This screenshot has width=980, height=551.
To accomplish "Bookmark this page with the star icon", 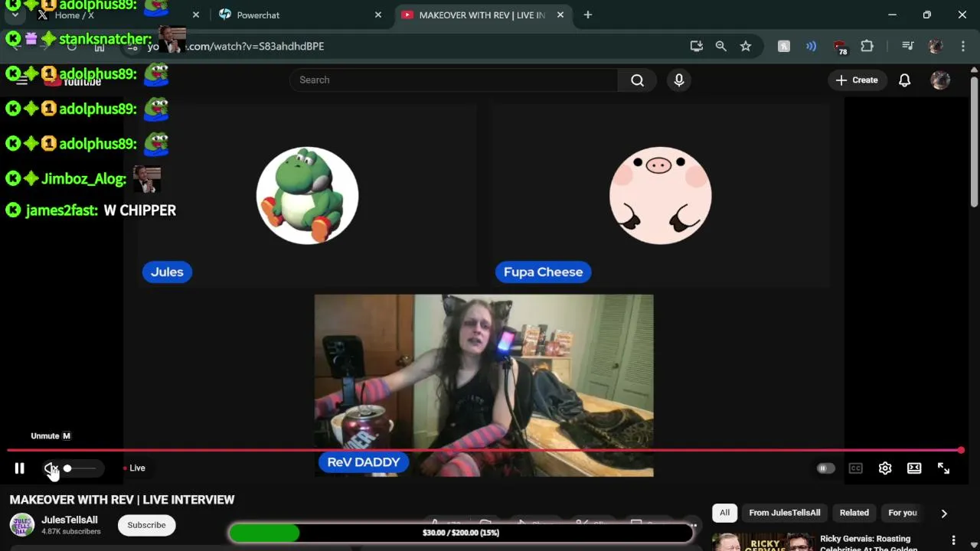I will click(x=746, y=46).
